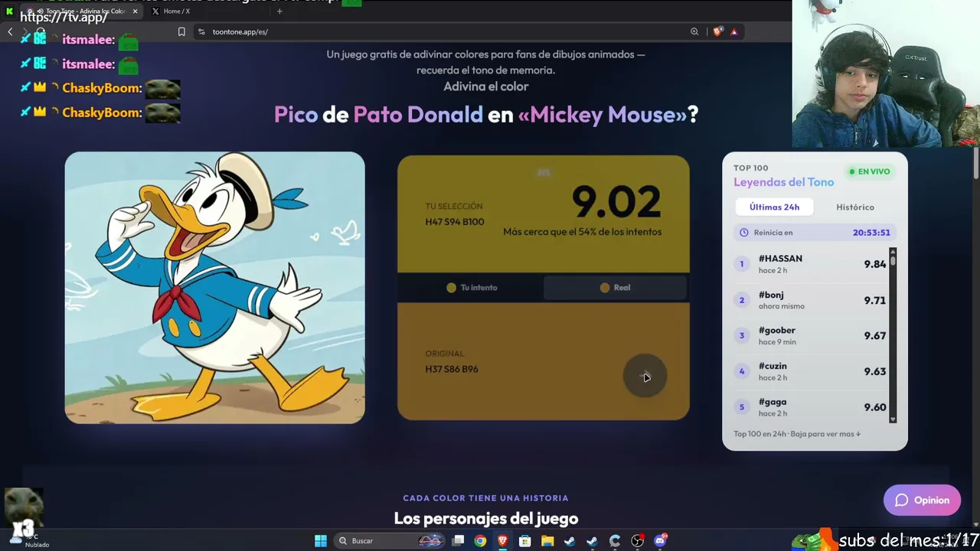Click the Más cerca que el 54% text

click(582, 232)
